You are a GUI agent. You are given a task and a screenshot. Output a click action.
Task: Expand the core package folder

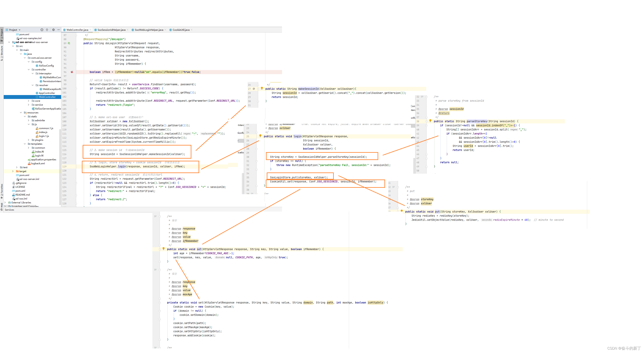(x=29, y=101)
